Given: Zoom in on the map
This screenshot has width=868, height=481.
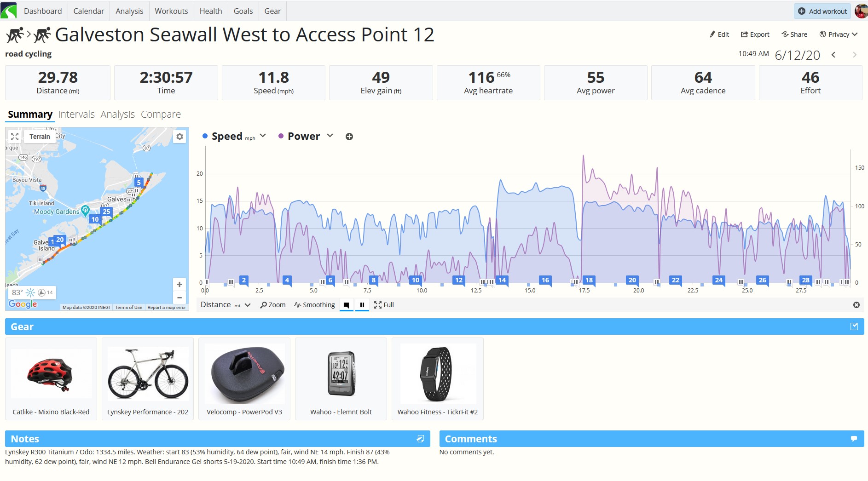Looking at the screenshot, I should 179,284.
